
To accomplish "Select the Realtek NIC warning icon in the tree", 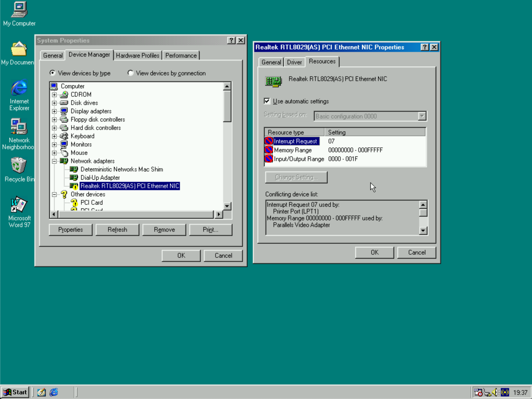I will [74, 186].
